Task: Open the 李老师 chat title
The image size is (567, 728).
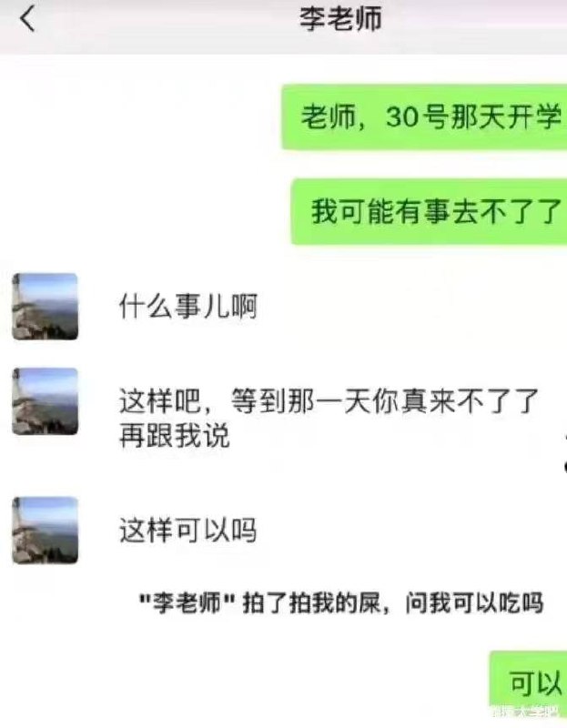Action: point(340,19)
